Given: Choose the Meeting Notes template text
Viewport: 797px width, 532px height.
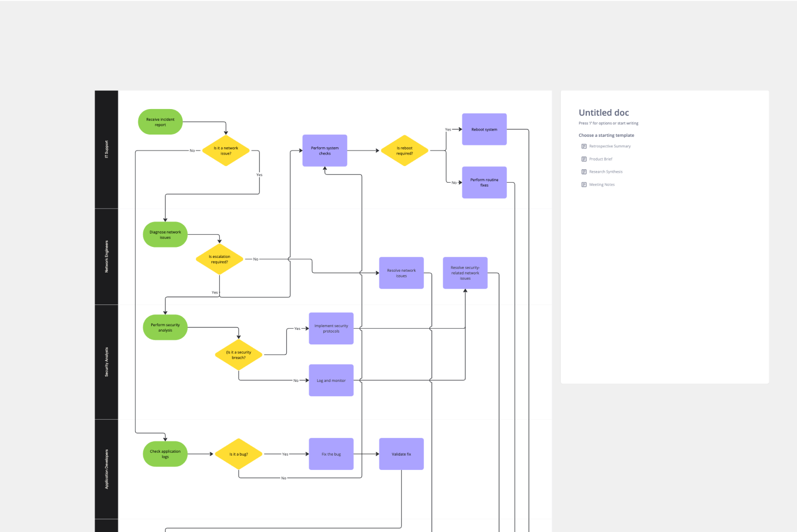Looking at the screenshot, I should coord(602,184).
